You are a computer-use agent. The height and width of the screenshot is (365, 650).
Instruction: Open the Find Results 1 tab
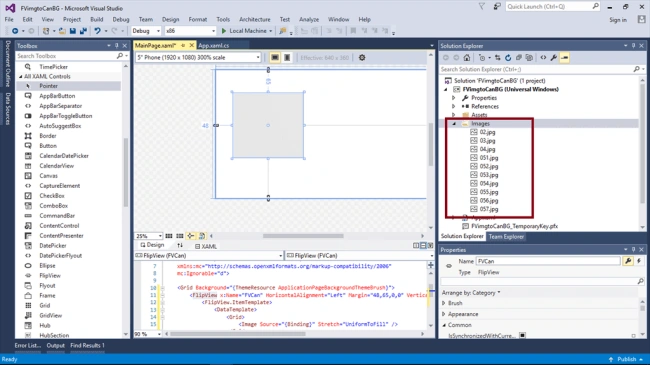87,346
